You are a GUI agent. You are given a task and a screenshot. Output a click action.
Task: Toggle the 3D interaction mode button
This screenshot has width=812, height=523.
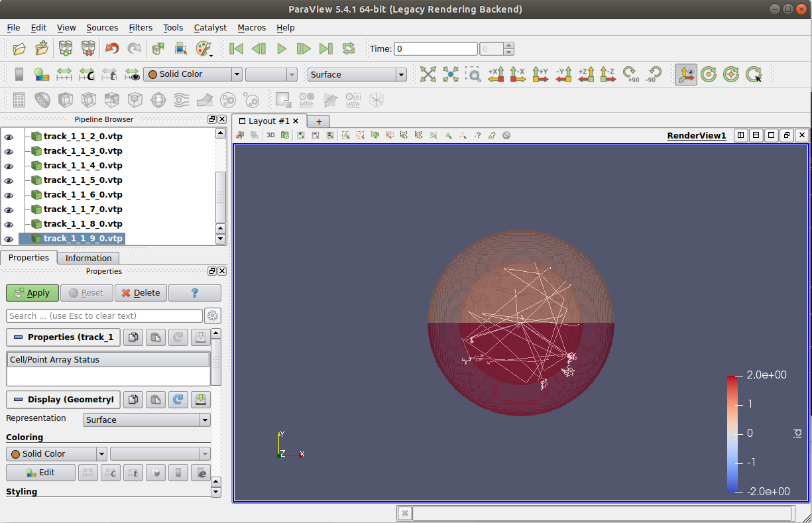click(686, 74)
